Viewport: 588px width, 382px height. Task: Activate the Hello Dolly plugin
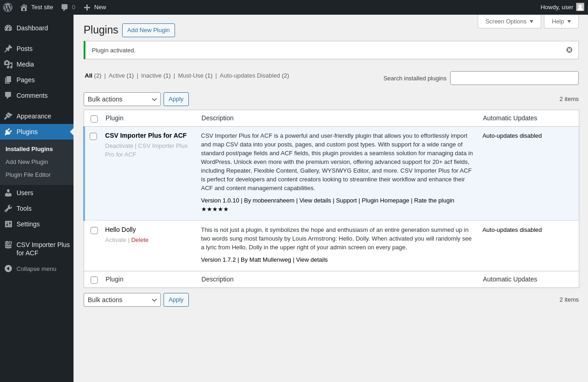(x=116, y=240)
